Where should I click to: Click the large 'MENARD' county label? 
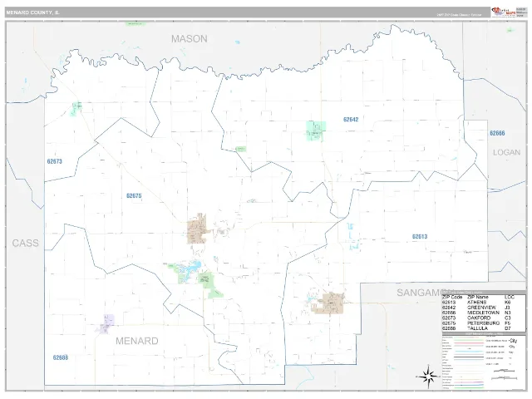137,341
